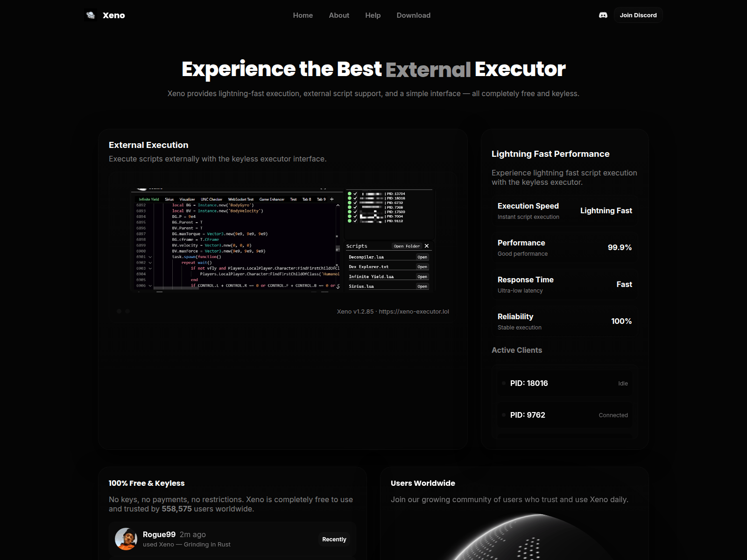The height and width of the screenshot is (560, 747).
Task: Open the Download nav item
Action: click(414, 15)
